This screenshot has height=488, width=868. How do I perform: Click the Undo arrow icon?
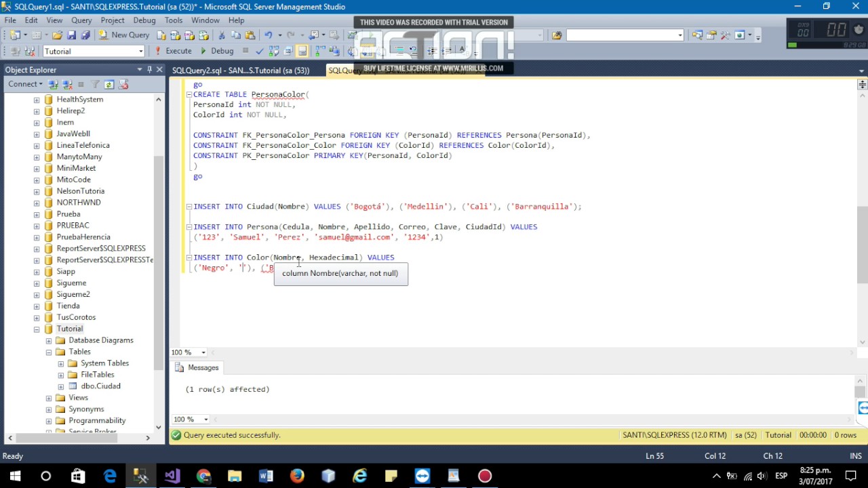(269, 35)
